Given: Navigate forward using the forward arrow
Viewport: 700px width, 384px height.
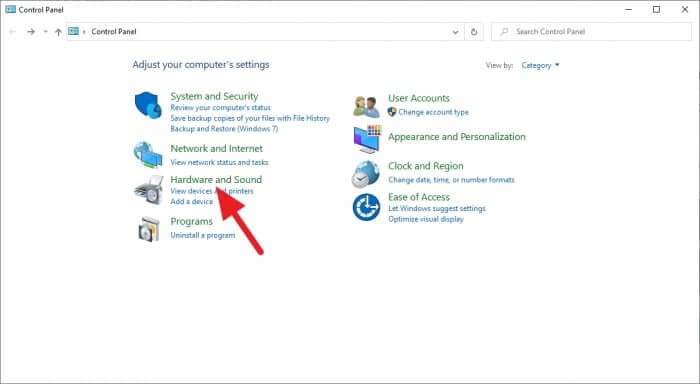Looking at the screenshot, I should [31, 32].
